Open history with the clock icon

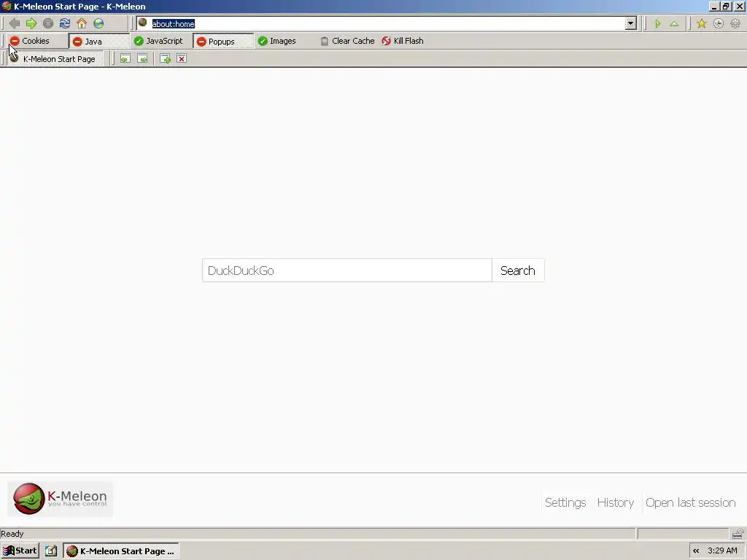coord(719,24)
